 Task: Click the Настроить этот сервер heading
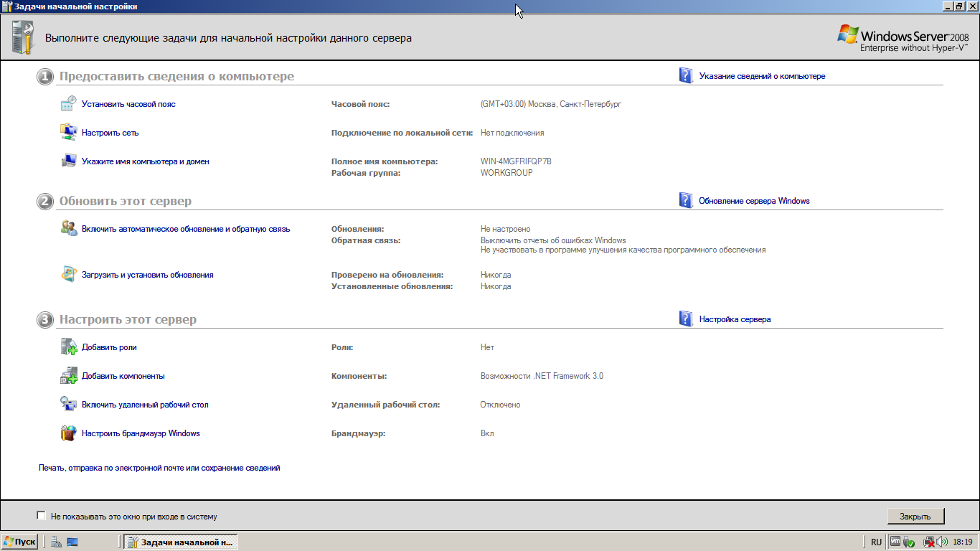(128, 319)
